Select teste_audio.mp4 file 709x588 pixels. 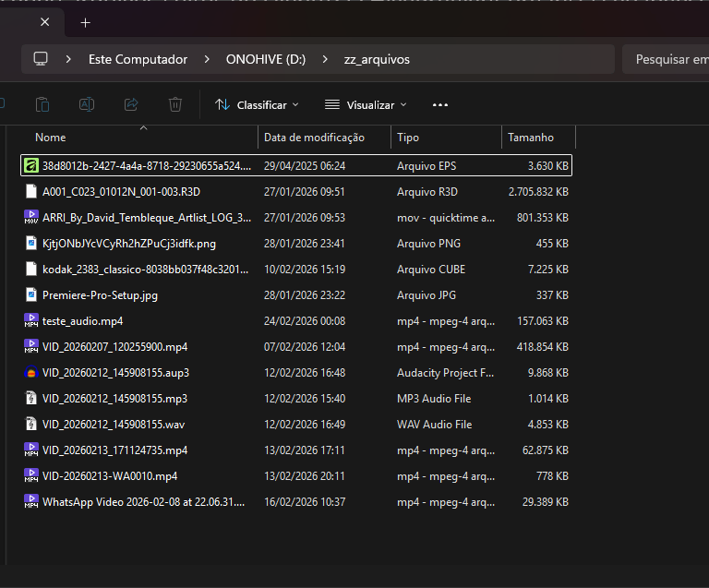pos(82,321)
